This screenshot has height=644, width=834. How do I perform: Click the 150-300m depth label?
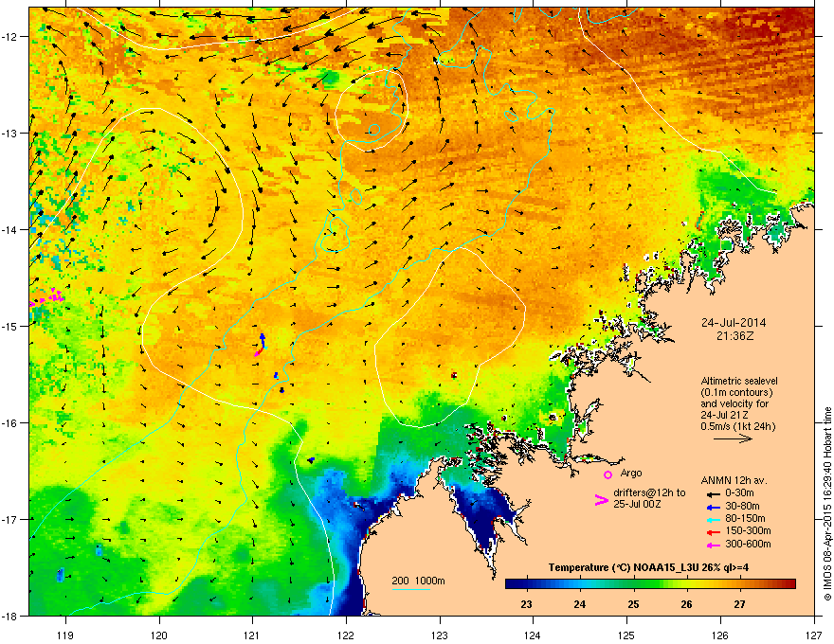tap(748, 530)
